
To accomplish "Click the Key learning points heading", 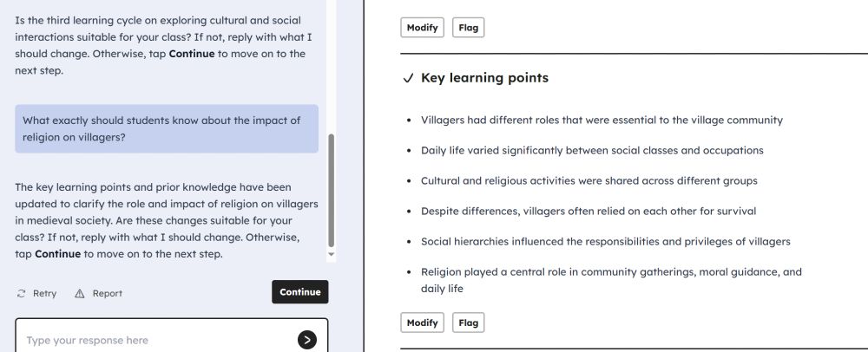I will point(484,78).
